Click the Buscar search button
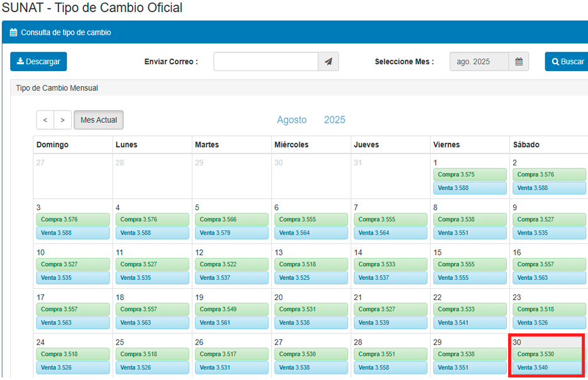Image resolution: width=588 pixels, height=380 pixels. tap(567, 62)
